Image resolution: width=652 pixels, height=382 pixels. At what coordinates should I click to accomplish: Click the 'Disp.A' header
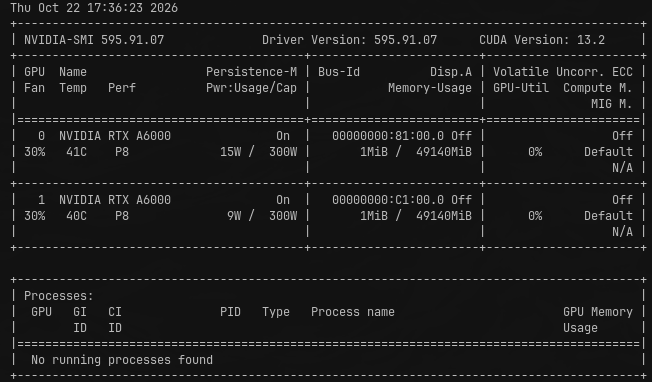click(451, 72)
